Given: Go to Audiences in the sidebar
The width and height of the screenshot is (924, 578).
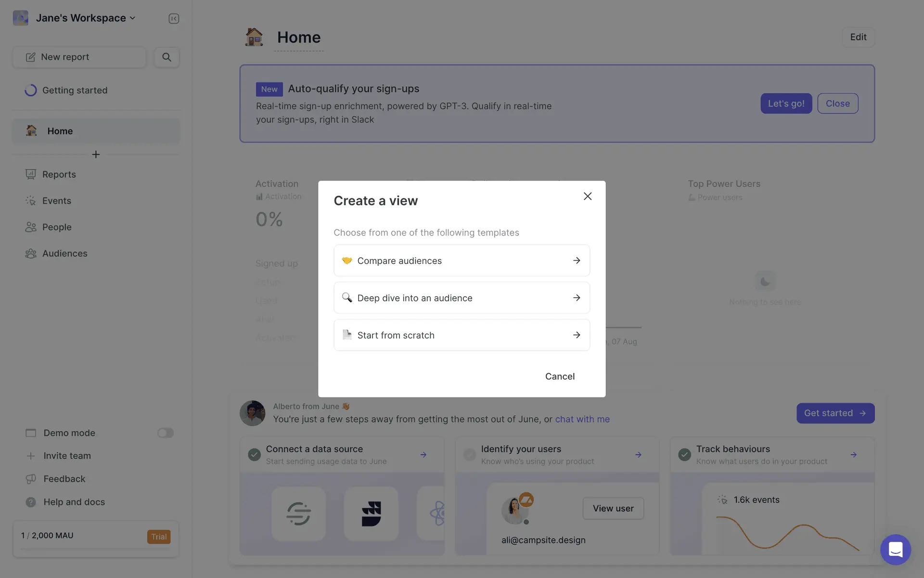Looking at the screenshot, I should click(64, 253).
